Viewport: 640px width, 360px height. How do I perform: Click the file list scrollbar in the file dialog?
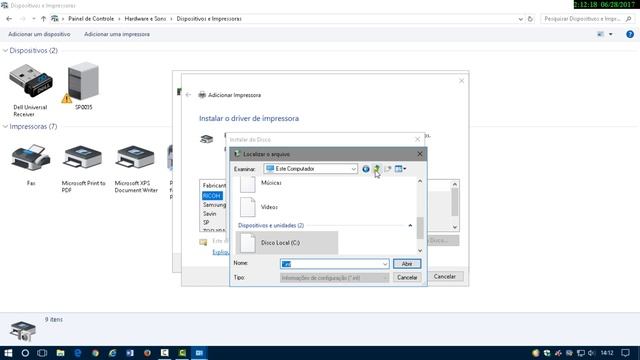(420, 228)
